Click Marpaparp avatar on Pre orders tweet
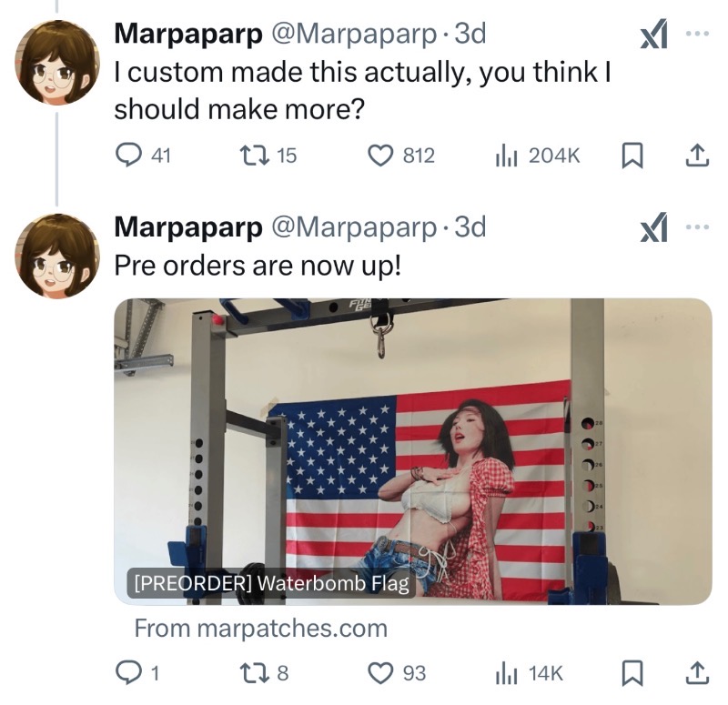Screen dimensions: 728x705 click(57, 256)
